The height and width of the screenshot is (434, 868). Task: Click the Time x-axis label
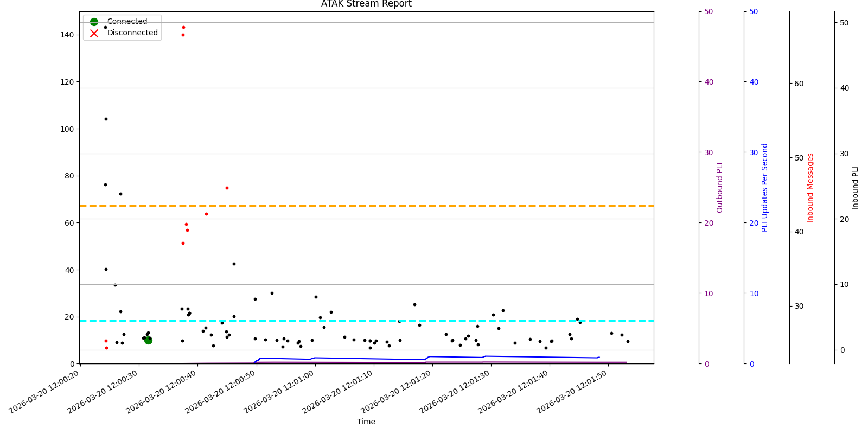[366, 422]
